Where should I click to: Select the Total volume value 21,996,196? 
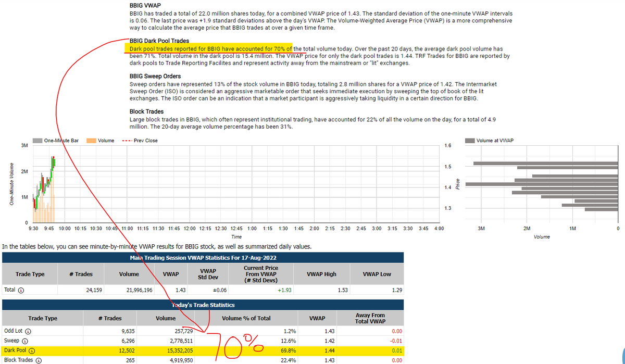click(139, 290)
